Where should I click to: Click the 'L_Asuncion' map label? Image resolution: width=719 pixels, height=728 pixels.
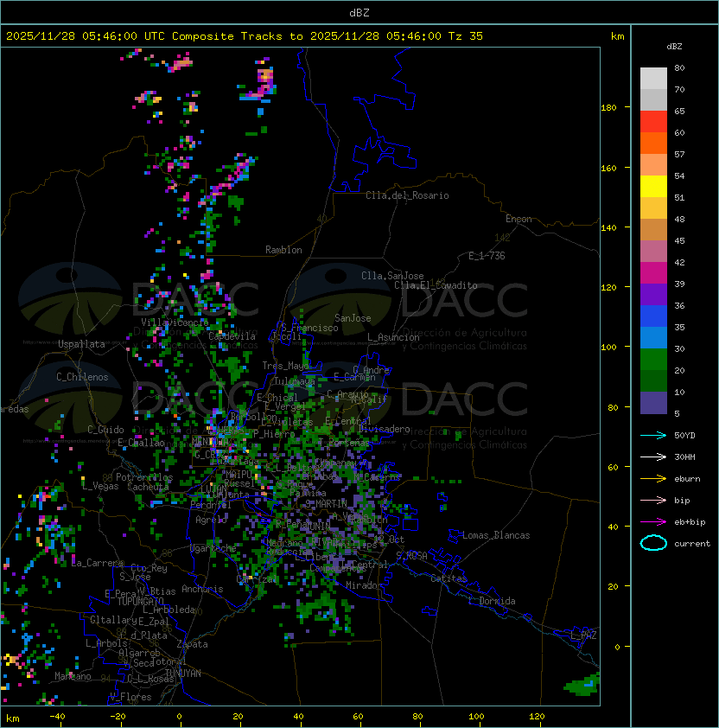(393, 337)
